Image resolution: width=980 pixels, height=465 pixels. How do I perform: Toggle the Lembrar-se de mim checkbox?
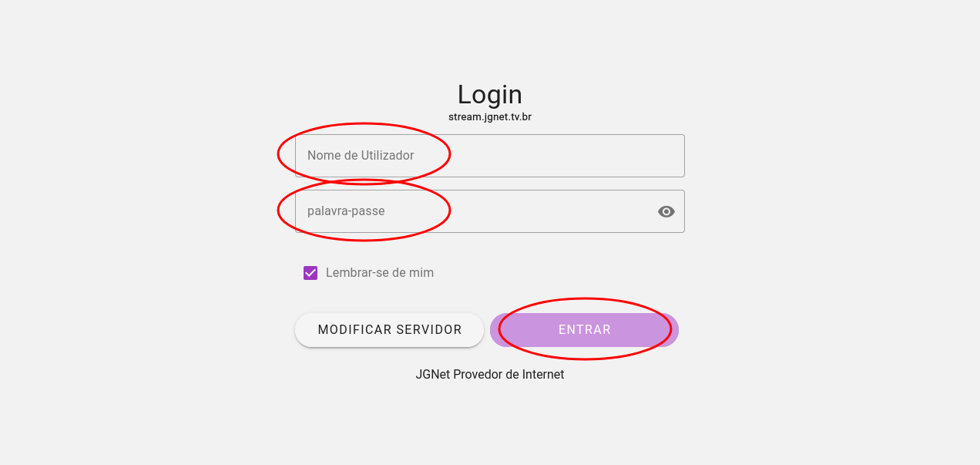point(310,273)
